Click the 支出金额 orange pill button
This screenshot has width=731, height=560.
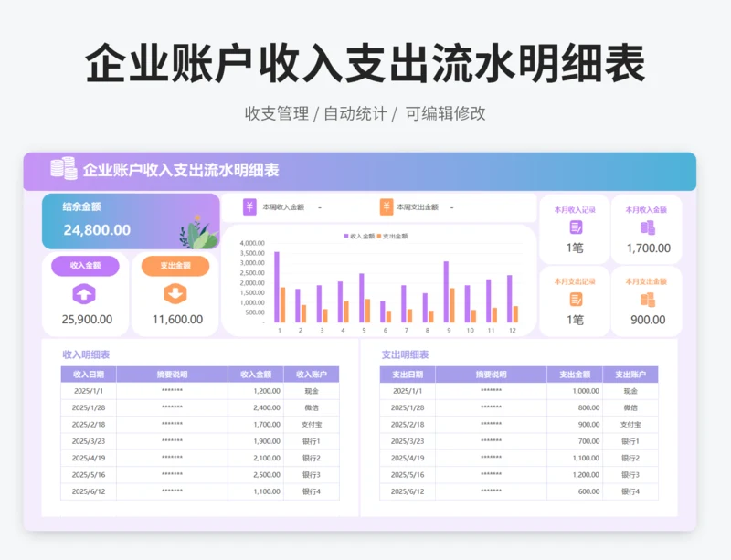pos(175,266)
